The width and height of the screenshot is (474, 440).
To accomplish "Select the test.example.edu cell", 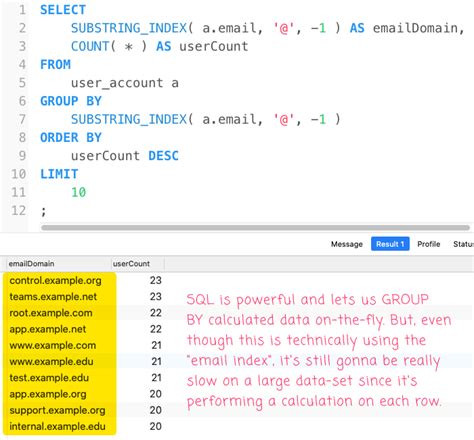I will 49,378.
